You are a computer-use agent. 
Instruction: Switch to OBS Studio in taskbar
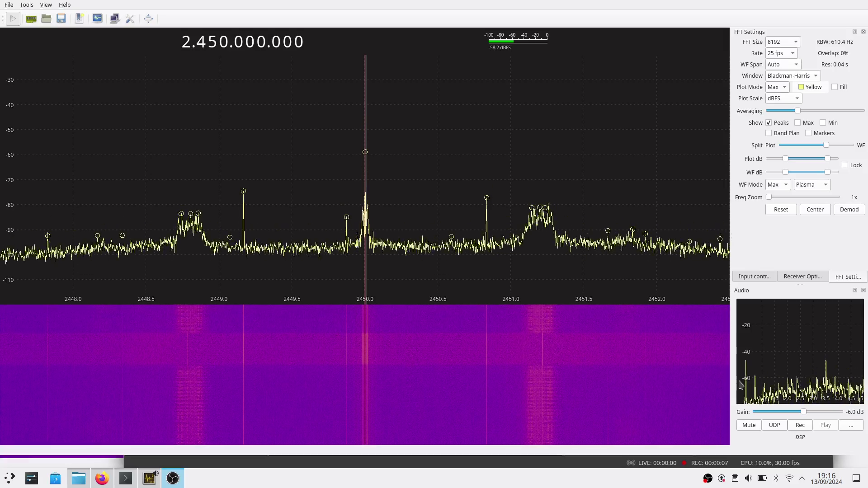pos(173,478)
